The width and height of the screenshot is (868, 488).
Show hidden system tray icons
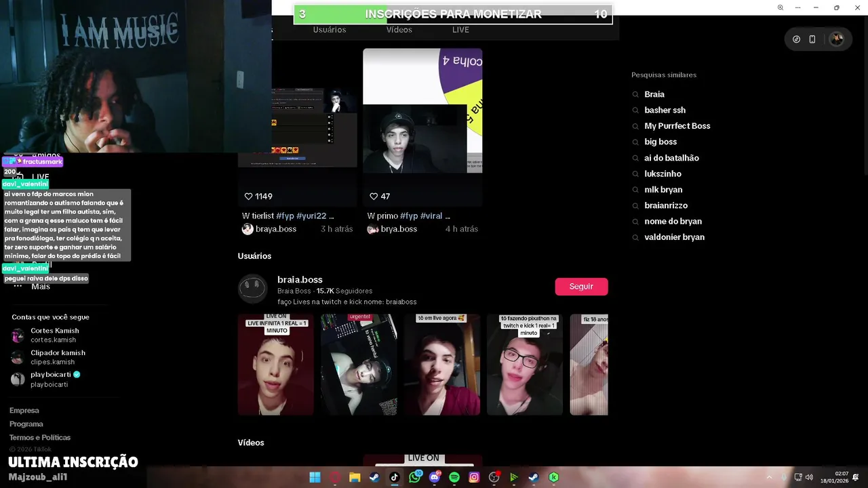click(x=770, y=477)
